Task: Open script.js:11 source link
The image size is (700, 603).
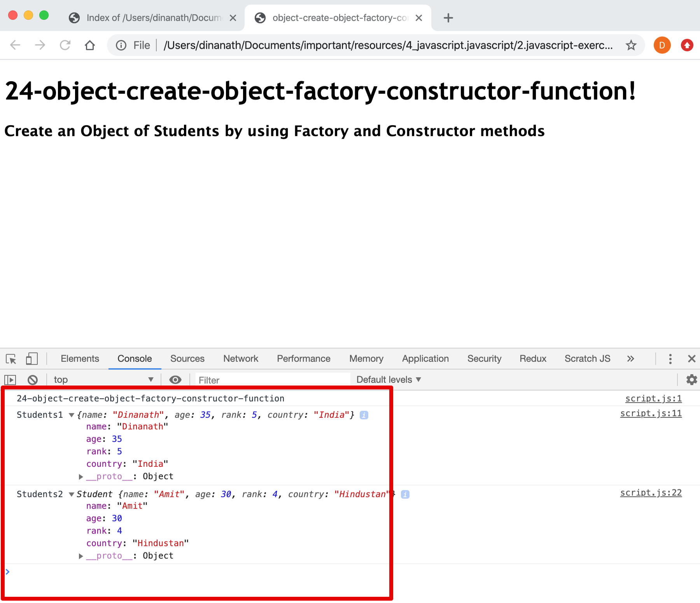Action: click(x=651, y=414)
